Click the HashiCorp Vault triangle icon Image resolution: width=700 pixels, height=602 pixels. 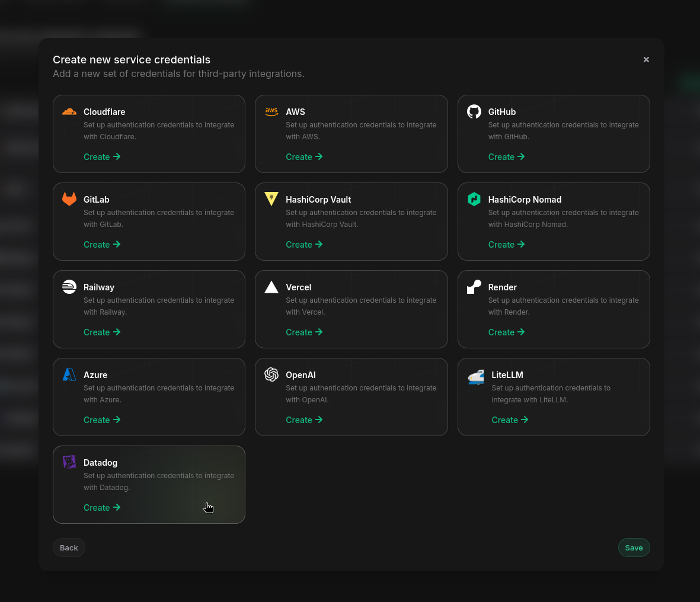pyautogui.click(x=271, y=199)
